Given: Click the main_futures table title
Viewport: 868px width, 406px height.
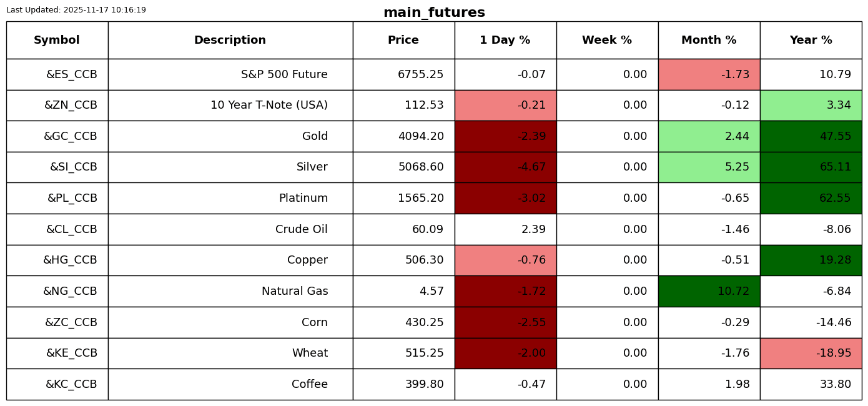Looking at the screenshot, I should [434, 13].
